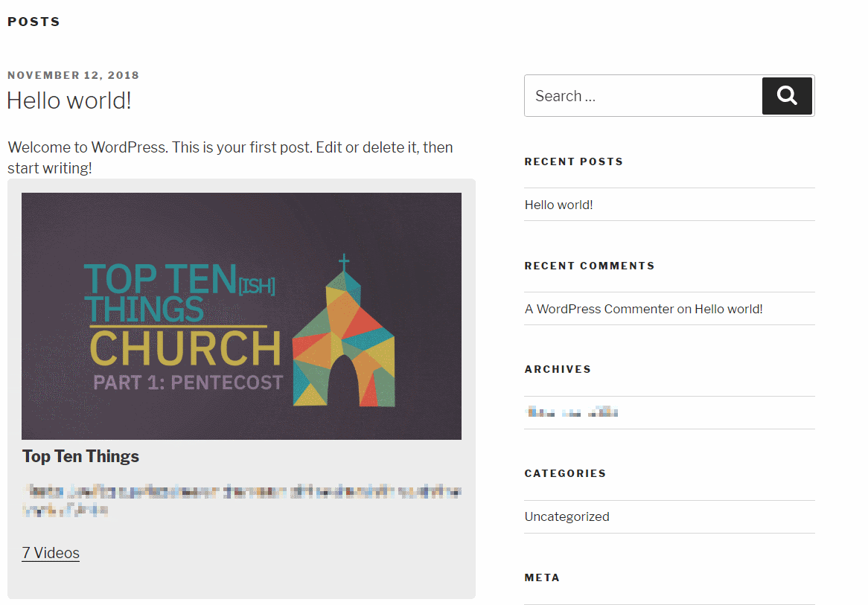Click the colorful church icon in the image
The width and height of the screenshot is (868, 605).
[344, 335]
